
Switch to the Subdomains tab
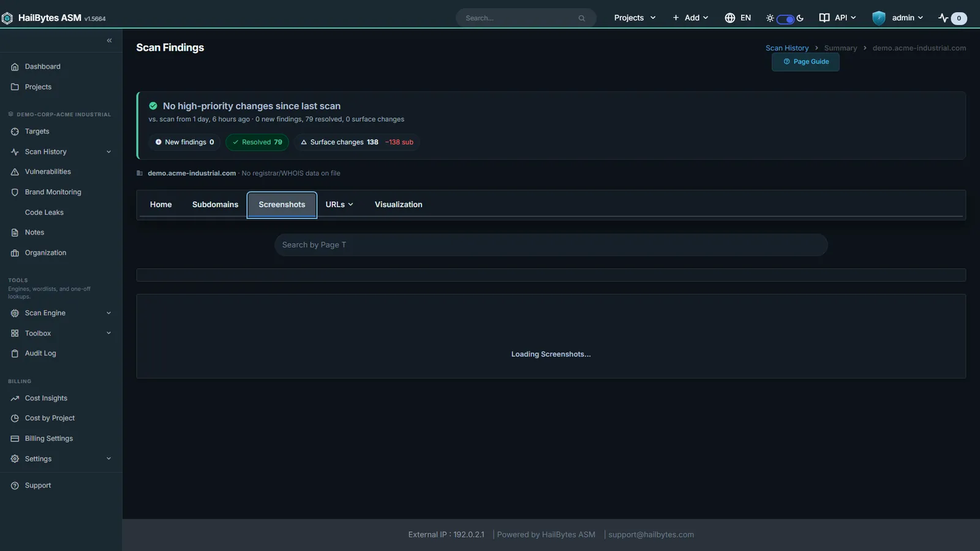[215, 204]
